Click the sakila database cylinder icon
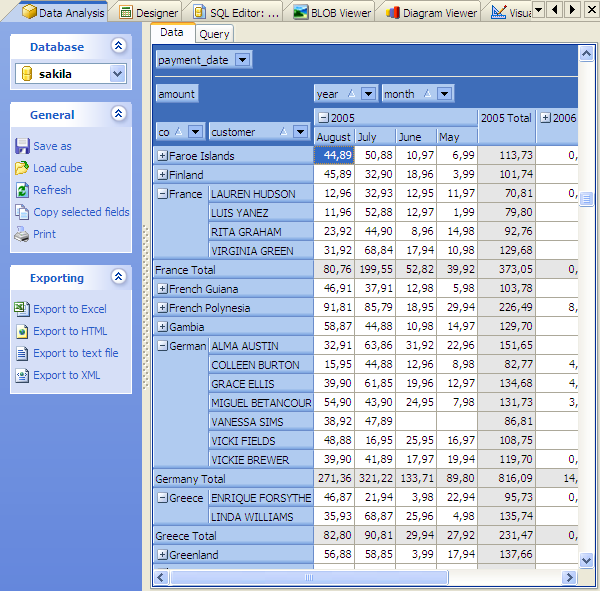600x591 pixels. click(27, 73)
